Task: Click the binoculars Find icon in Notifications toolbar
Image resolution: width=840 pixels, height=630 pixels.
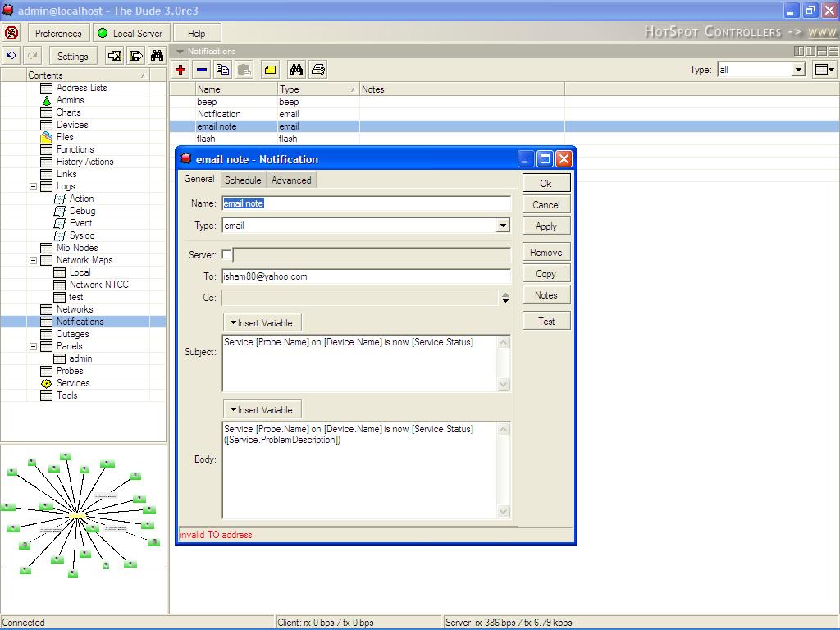Action: point(296,70)
